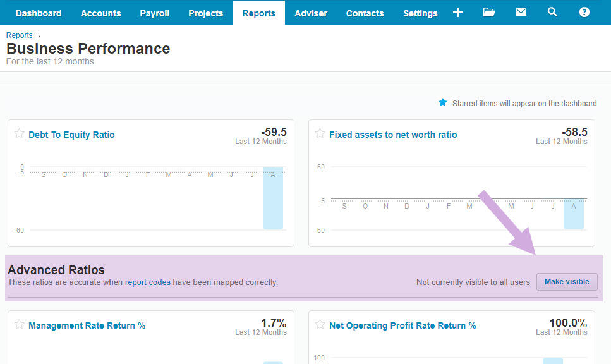611x364 pixels.
Task: Select the Adviser menu item
Action: point(311,13)
